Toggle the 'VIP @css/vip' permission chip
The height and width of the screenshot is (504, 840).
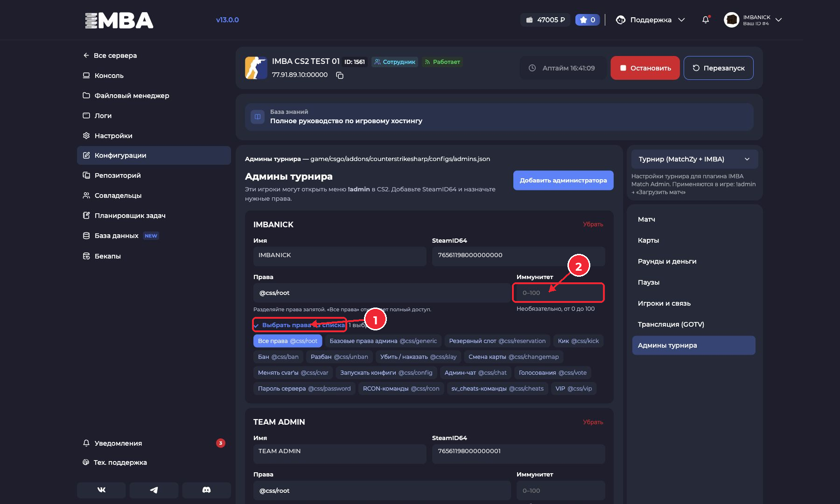574,389
